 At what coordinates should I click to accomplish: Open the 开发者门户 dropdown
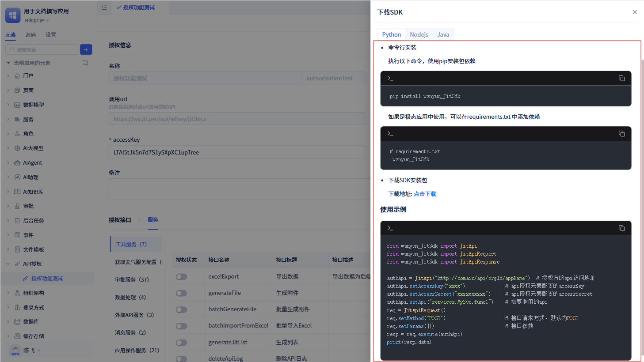coord(37,21)
